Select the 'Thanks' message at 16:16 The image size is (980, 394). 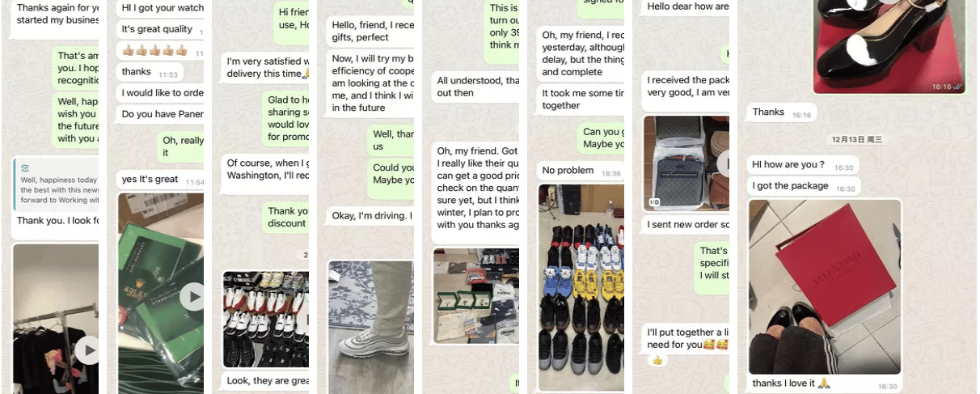(780, 112)
